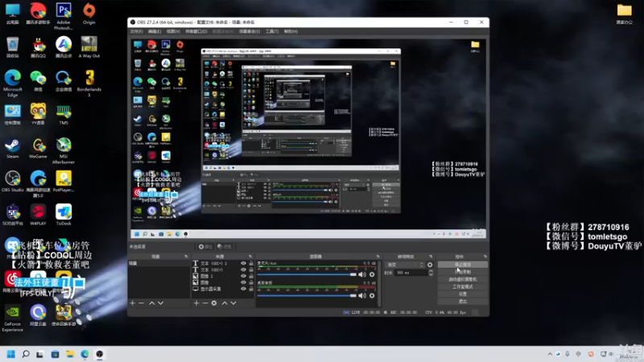Open the 帮助(H) menu
This screenshot has width=644, height=362.
291,31
